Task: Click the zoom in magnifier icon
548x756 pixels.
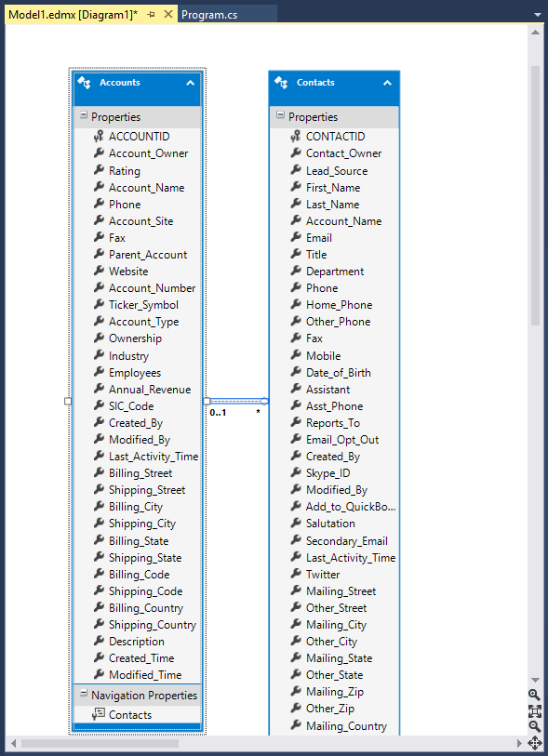Action: pos(534,695)
